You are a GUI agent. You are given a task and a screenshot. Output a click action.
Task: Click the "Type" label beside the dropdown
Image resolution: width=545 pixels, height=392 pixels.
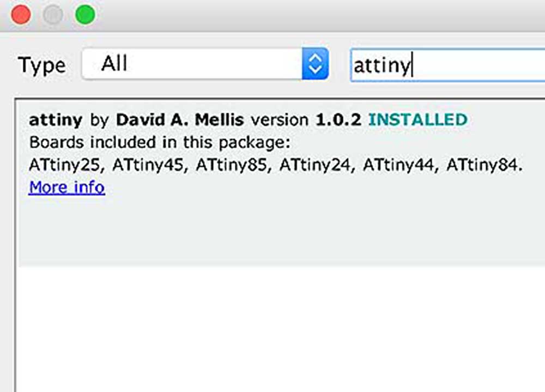tap(42, 65)
